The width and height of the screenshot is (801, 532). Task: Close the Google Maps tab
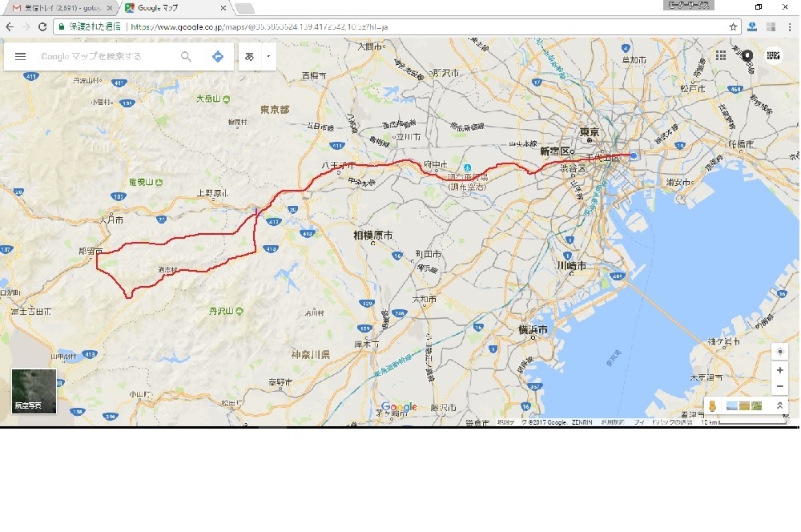point(223,8)
